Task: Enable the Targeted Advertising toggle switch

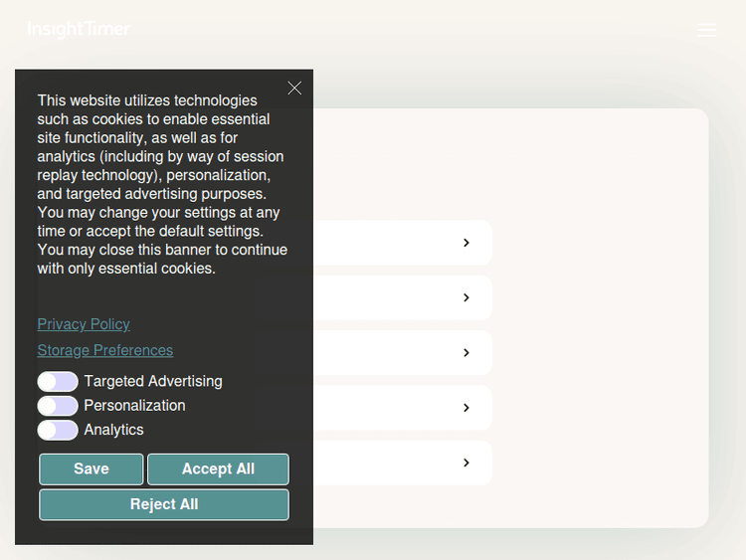Action: [58, 382]
